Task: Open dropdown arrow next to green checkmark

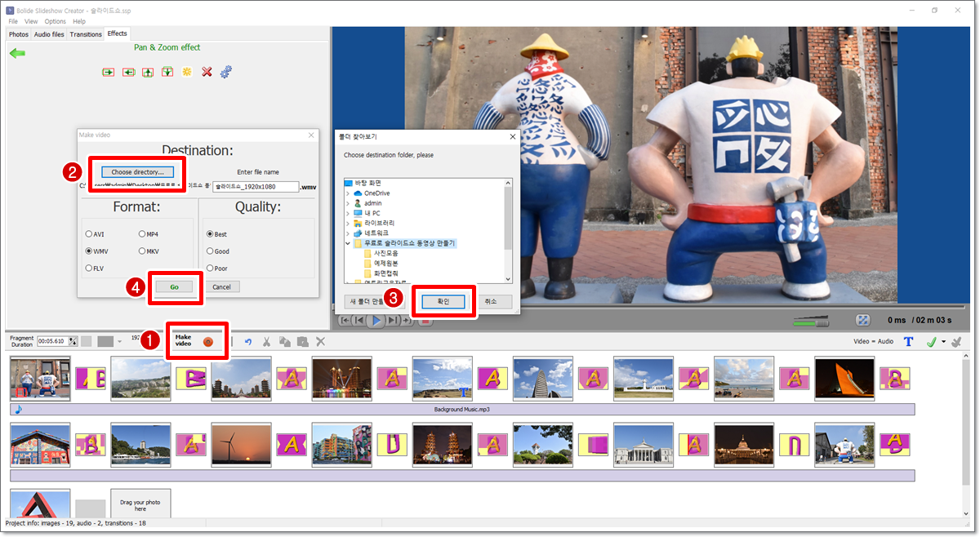Action: 943,342
